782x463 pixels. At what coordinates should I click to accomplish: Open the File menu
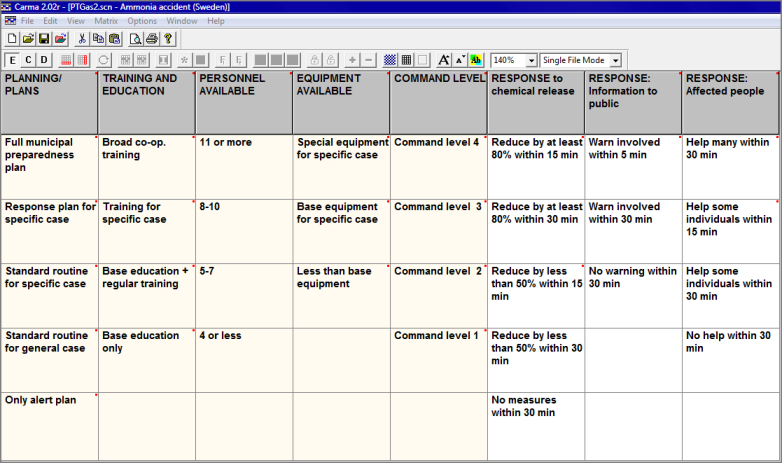click(x=27, y=21)
